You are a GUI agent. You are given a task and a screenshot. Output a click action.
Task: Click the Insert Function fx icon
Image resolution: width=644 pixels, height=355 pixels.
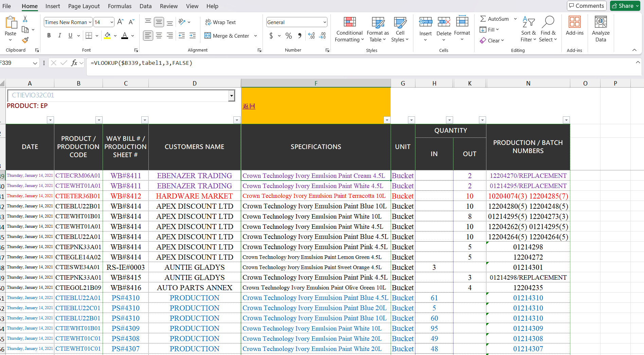click(x=74, y=63)
